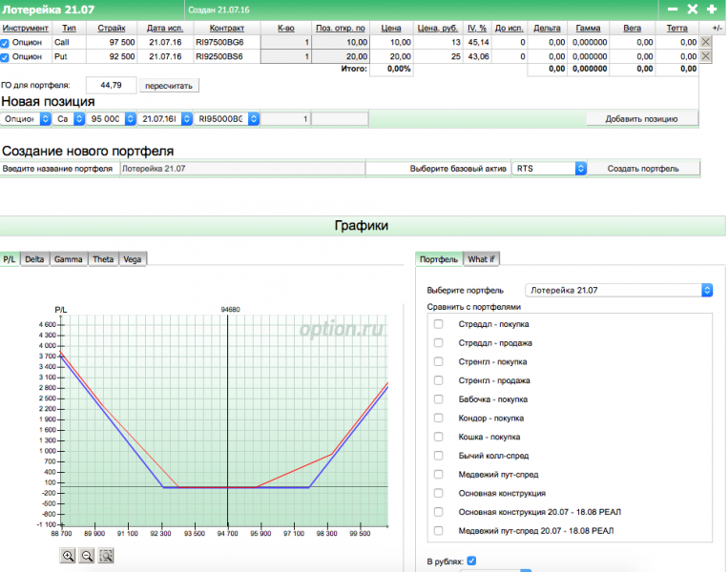
Task: Click the plus icon in portfolio header
Action: pyautogui.click(x=712, y=9)
